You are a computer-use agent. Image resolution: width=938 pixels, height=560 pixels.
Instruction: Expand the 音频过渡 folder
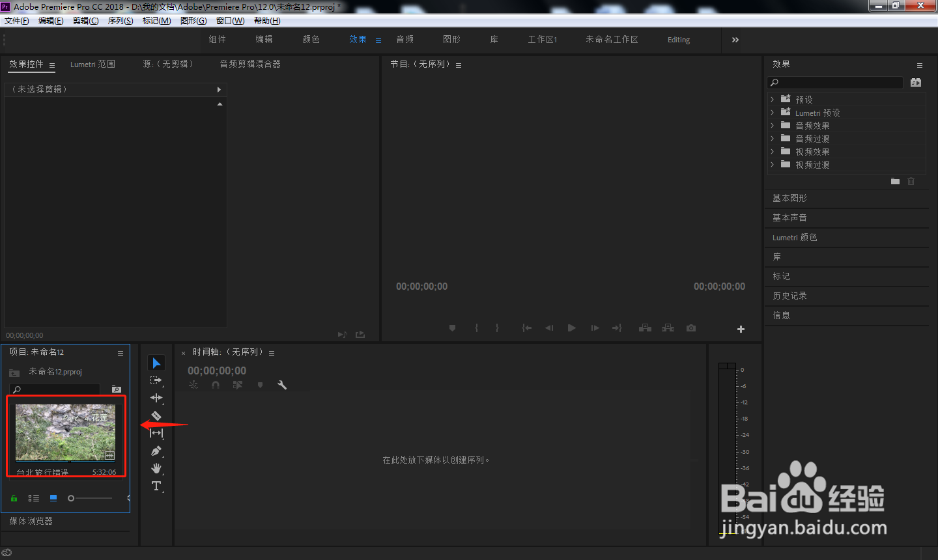[773, 138]
